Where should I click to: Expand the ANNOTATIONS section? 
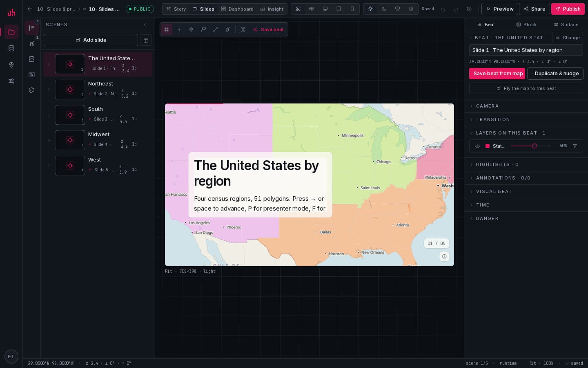pos(526,178)
